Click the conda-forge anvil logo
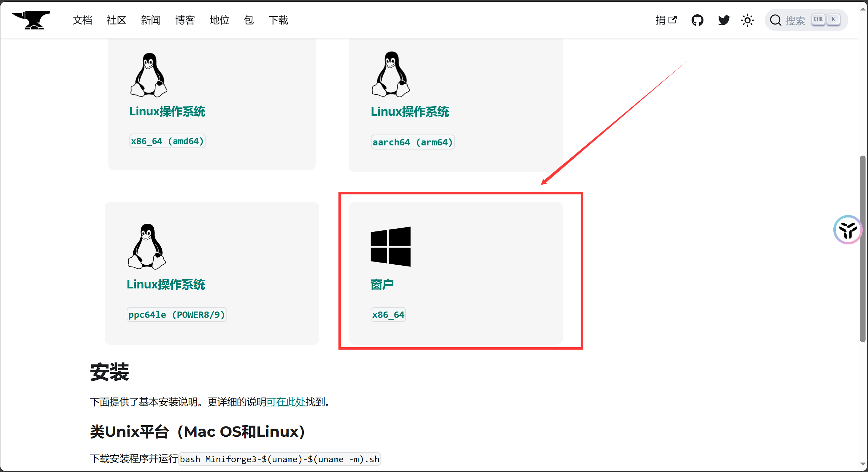This screenshot has width=868, height=472. click(31, 20)
